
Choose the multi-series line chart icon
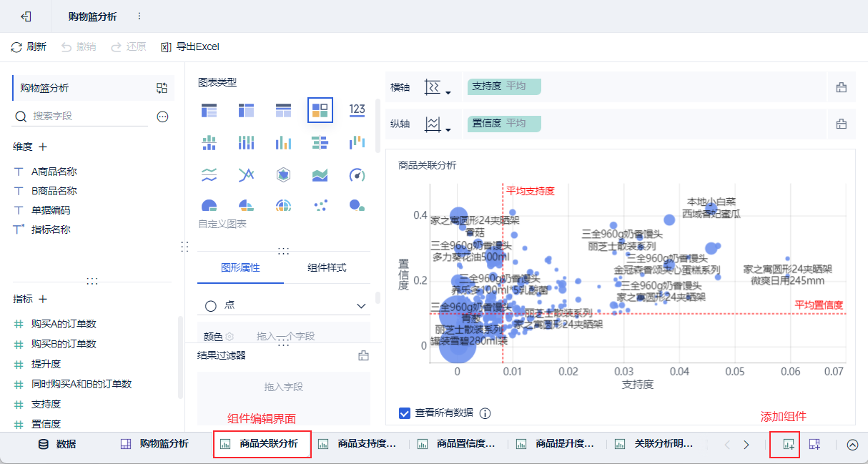246,174
